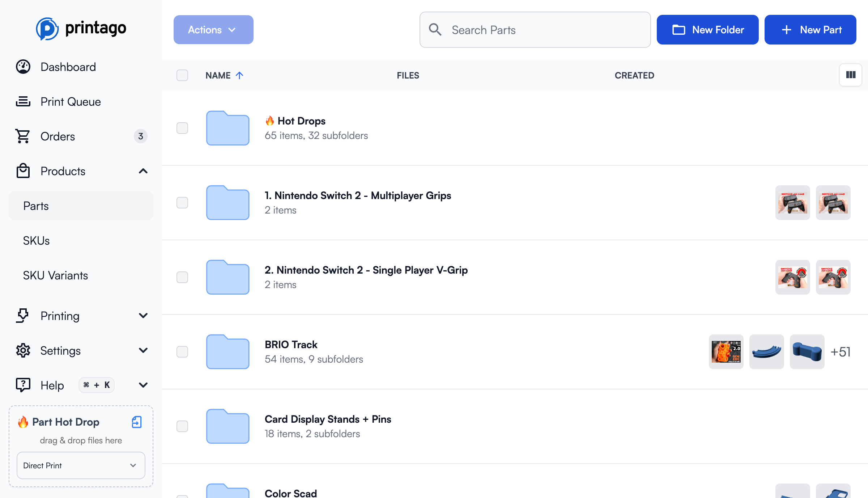Toggle the select-all checkbox in the header
The height and width of the screenshot is (498, 868).
182,75
